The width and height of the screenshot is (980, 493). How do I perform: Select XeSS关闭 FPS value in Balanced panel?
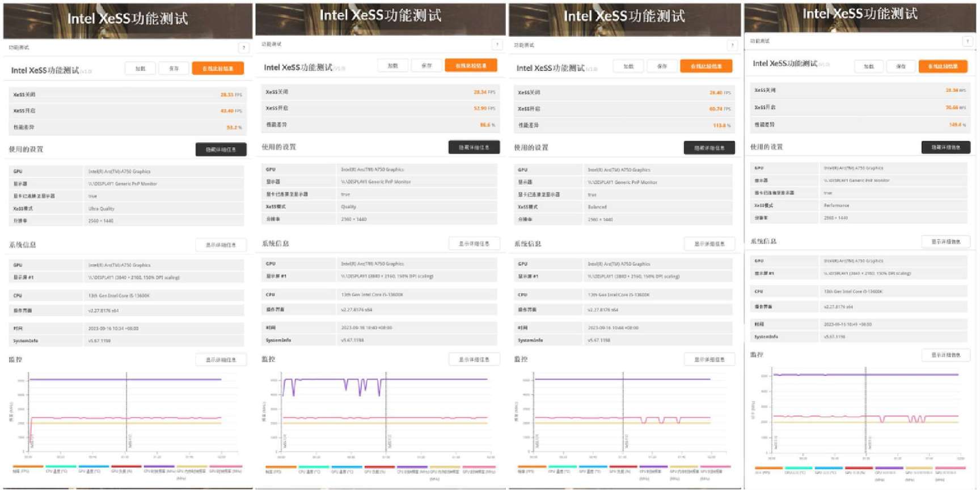click(x=720, y=92)
